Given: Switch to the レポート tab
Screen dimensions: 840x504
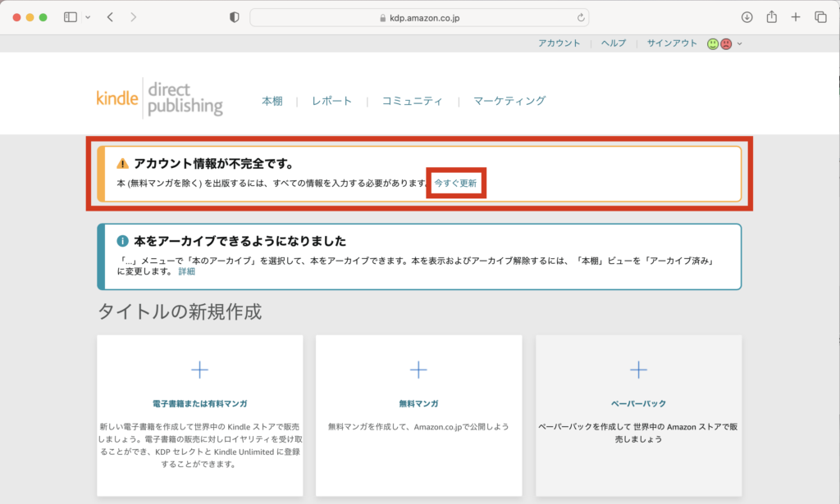Looking at the screenshot, I should [331, 101].
